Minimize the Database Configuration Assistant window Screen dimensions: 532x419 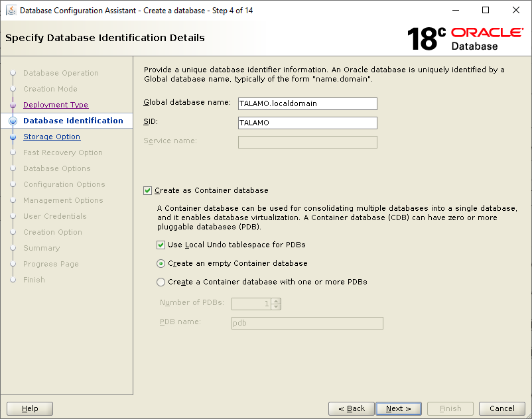point(456,10)
